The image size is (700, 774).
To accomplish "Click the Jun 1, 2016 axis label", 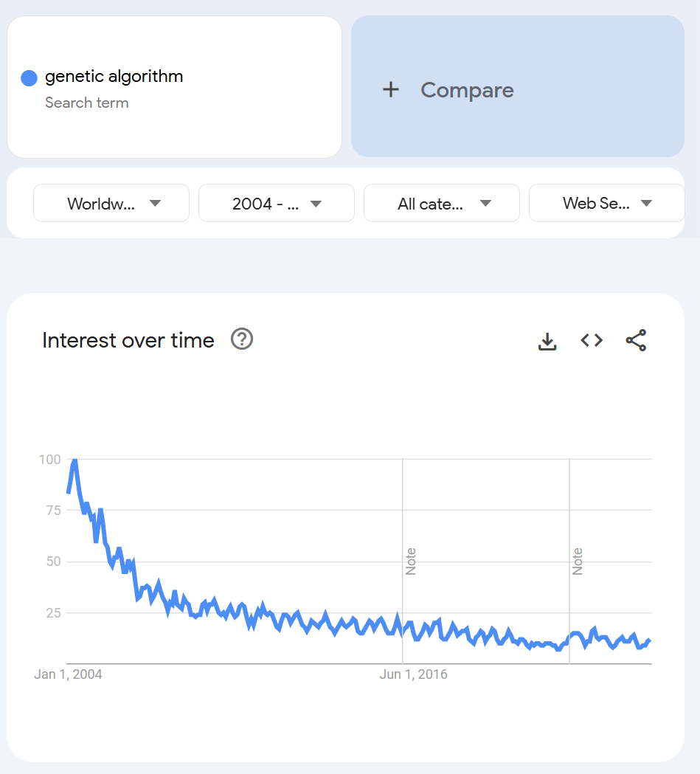I will click(413, 674).
